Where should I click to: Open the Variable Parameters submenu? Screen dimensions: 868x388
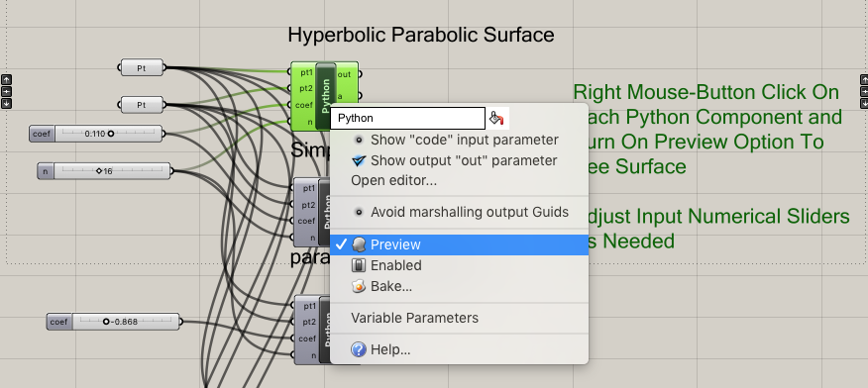pos(414,318)
